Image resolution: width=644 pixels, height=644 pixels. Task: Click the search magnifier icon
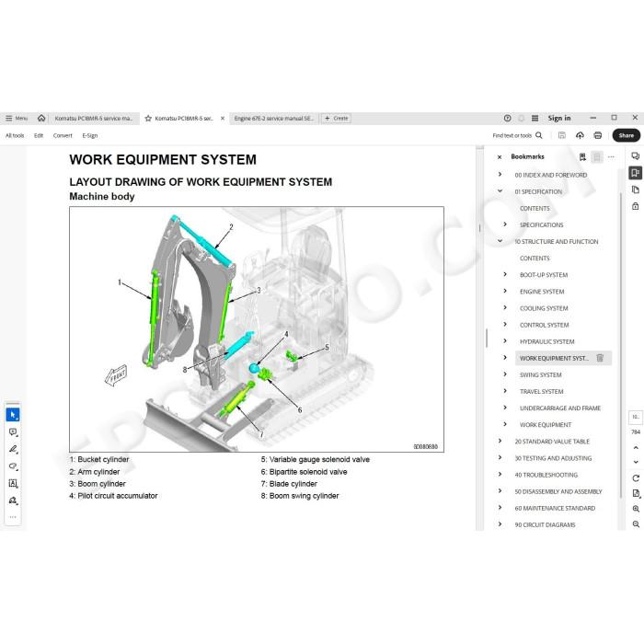click(539, 135)
